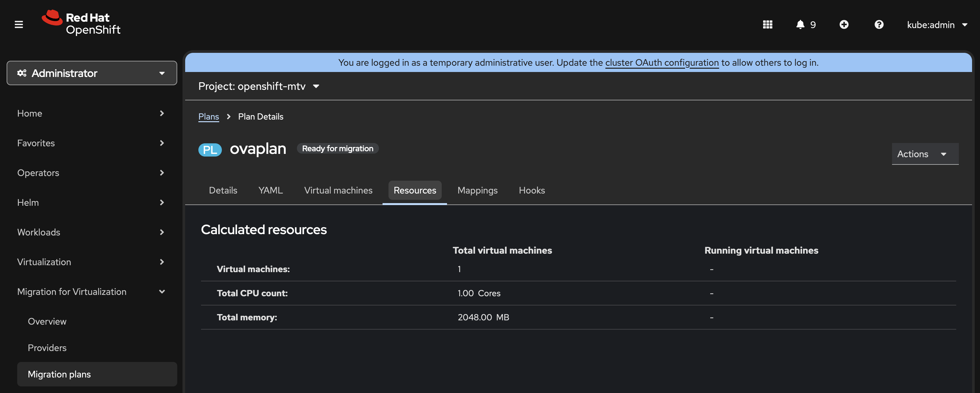Image resolution: width=980 pixels, height=393 pixels.
Task: Follow the cluster OAuth configuration link
Action: tap(662, 63)
